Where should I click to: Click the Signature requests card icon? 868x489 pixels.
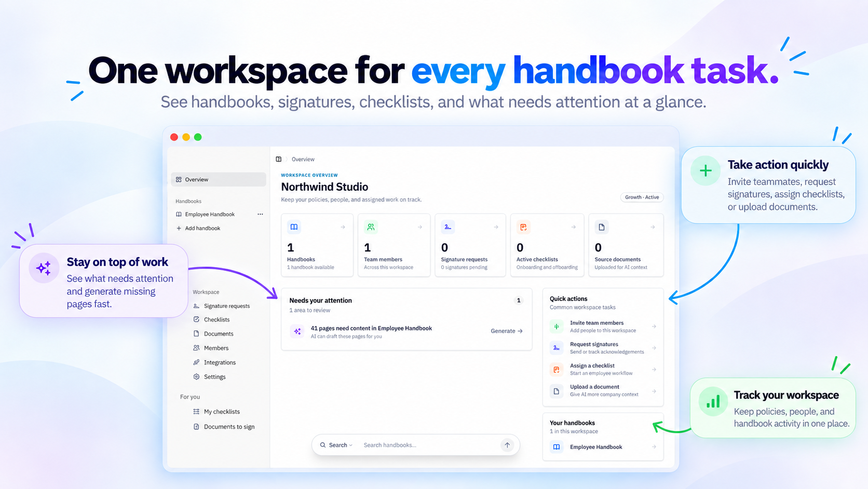(447, 227)
